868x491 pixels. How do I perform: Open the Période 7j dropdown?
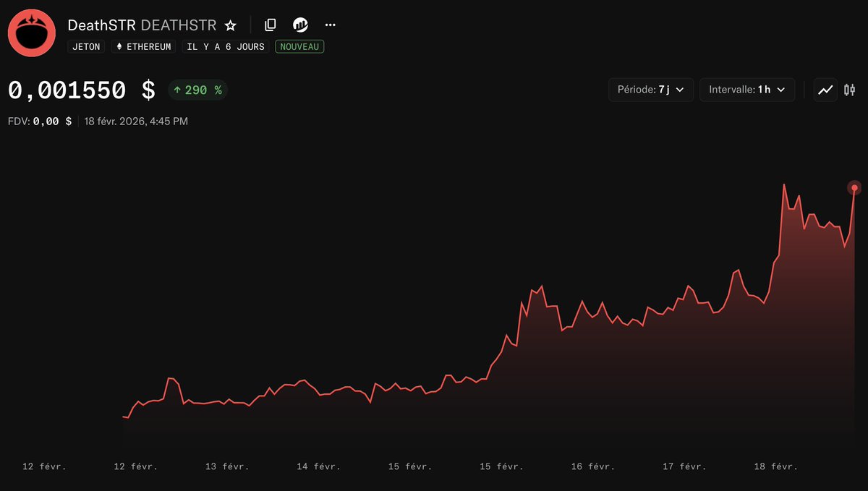(650, 90)
